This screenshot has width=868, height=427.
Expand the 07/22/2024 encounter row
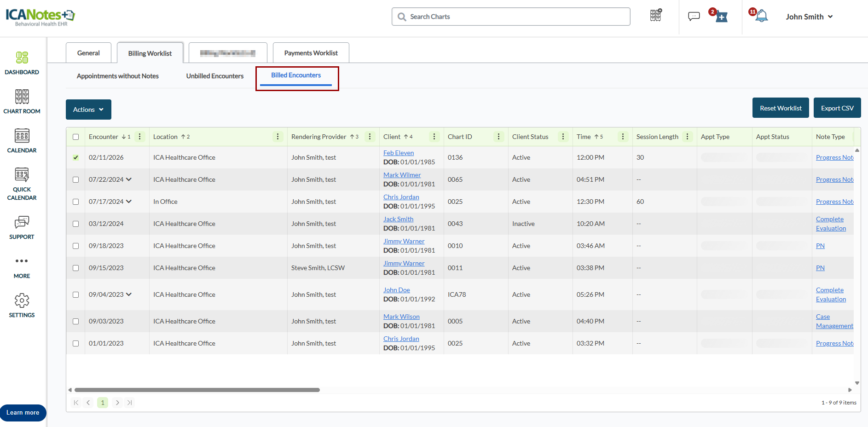click(129, 179)
